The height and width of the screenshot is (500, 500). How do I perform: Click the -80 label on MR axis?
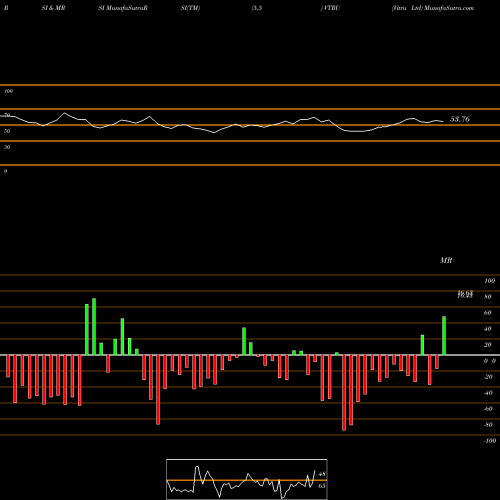(488, 425)
